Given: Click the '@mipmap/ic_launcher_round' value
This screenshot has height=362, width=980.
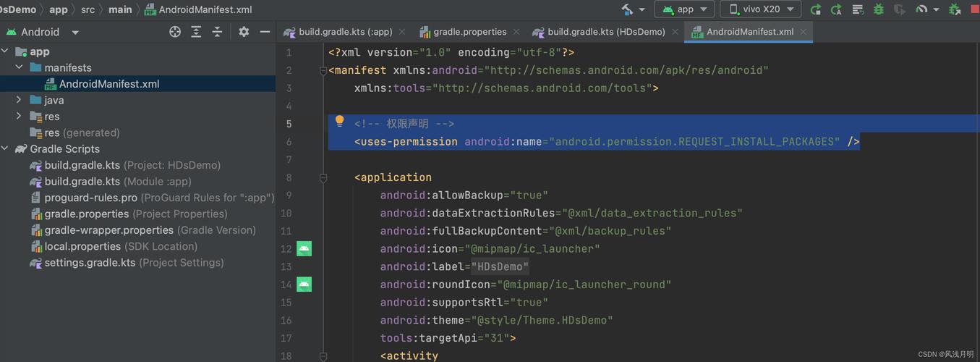Looking at the screenshot, I should [584, 285].
